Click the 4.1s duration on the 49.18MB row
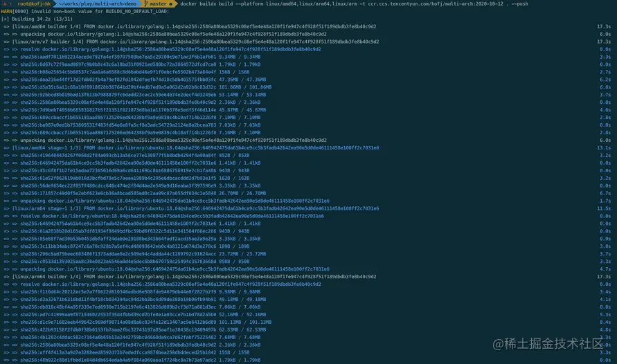This screenshot has height=364, width=617. [x=605, y=300]
